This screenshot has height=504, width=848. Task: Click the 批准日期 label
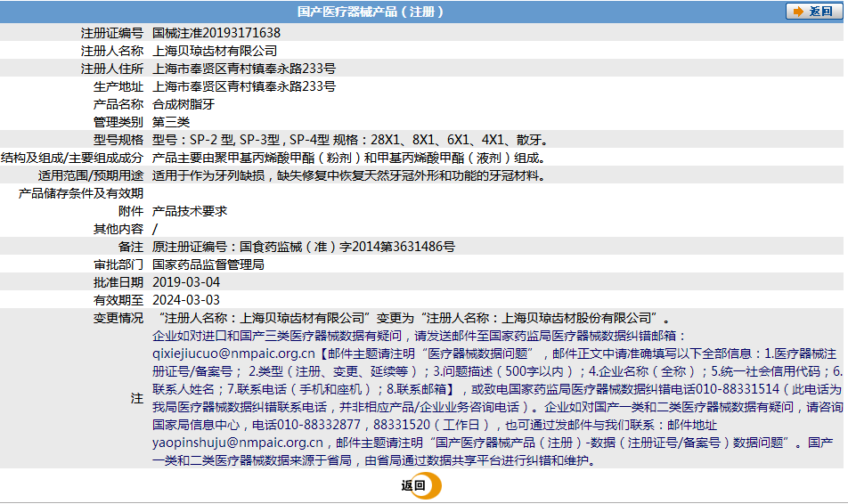click(x=118, y=282)
